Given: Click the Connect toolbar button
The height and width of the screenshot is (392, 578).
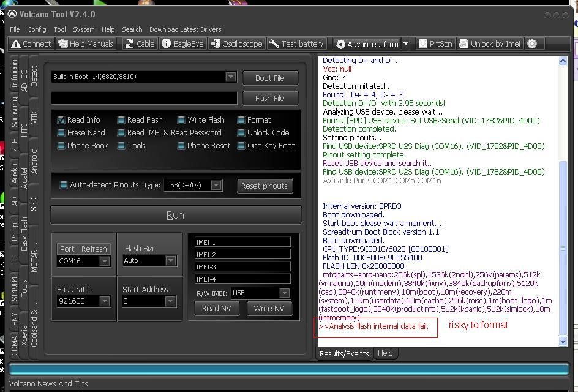Looking at the screenshot, I should pos(31,44).
